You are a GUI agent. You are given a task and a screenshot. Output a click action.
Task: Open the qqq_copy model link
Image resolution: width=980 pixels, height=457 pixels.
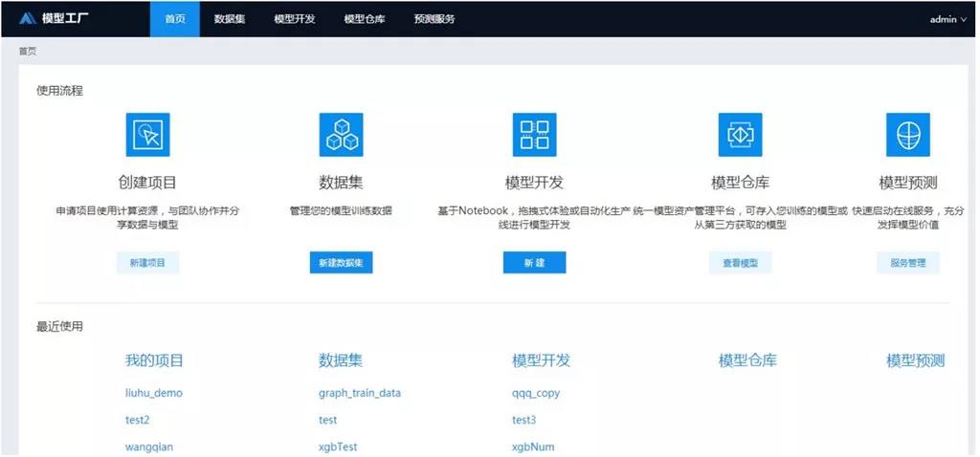pyautogui.click(x=536, y=393)
